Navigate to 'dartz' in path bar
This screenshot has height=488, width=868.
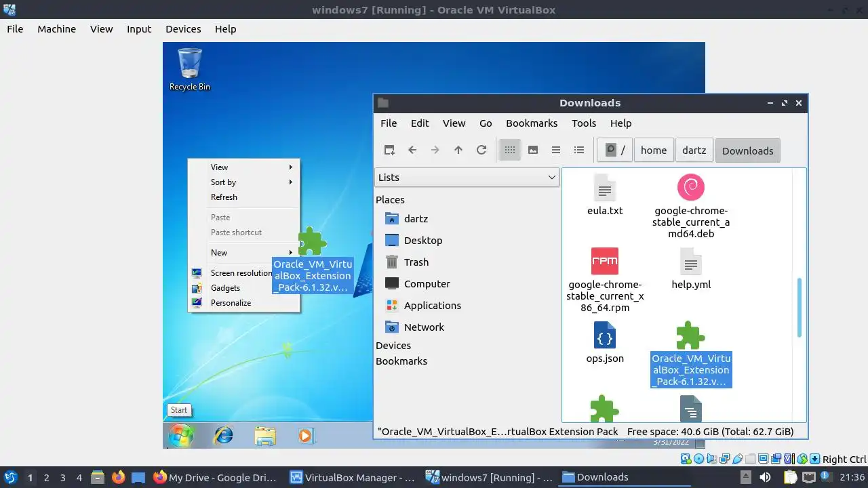[694, 150]
